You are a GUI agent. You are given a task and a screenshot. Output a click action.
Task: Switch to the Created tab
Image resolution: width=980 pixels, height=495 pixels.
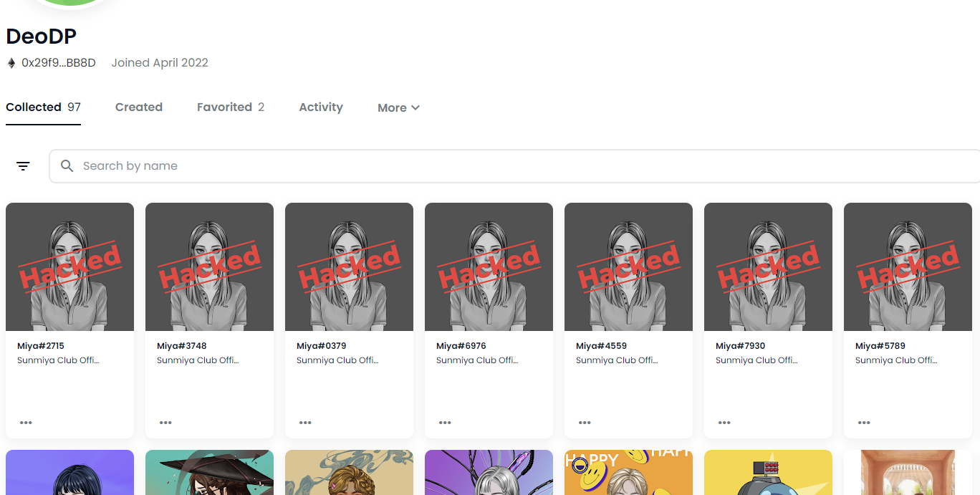coord(139,107)
